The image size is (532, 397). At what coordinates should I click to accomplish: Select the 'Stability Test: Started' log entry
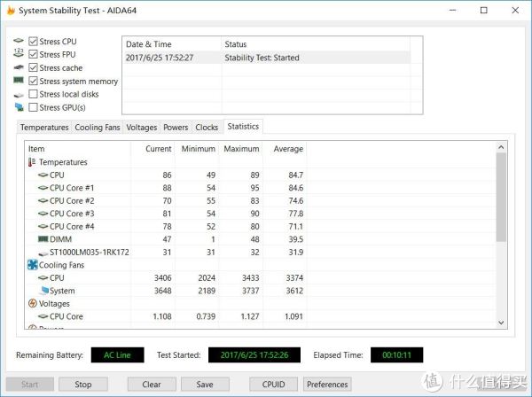262,58
